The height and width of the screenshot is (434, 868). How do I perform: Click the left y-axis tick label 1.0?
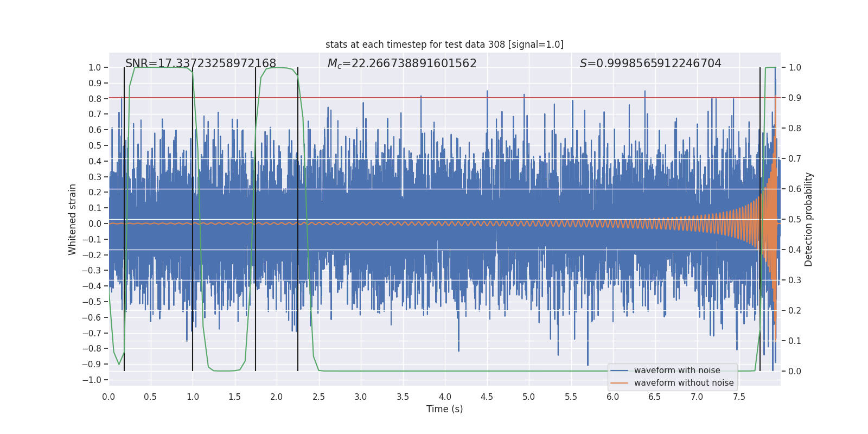pos(95,67)
